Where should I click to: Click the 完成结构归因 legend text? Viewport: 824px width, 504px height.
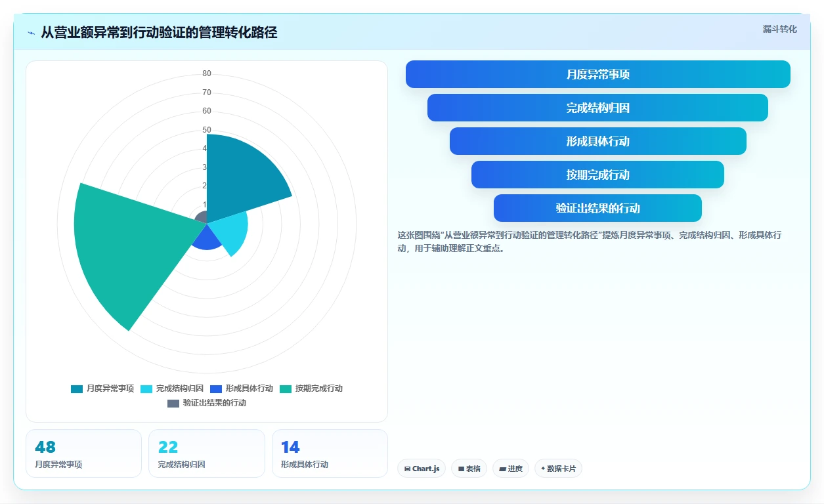click(x=180, y=388)
